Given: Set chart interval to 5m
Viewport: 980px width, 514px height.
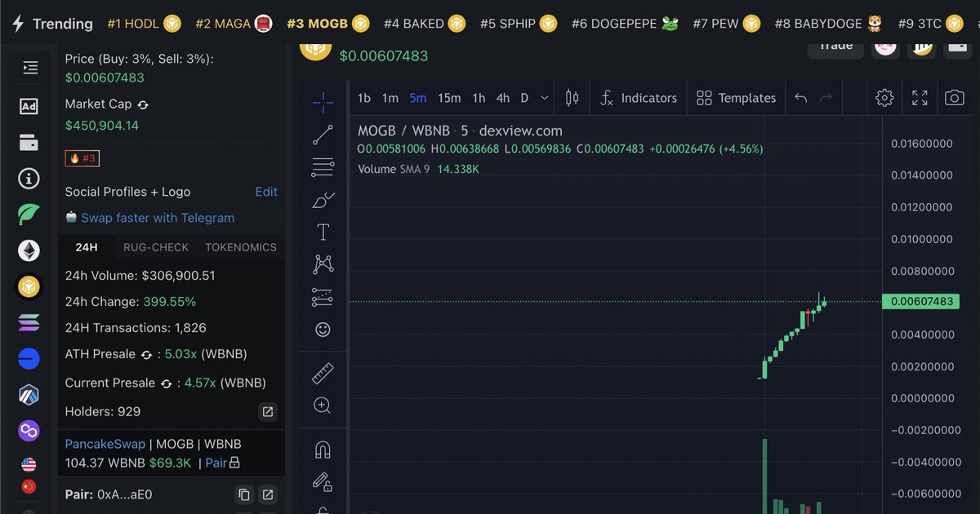Looking at the screenshot, I should pyautogui.click(x=418, y=98).
